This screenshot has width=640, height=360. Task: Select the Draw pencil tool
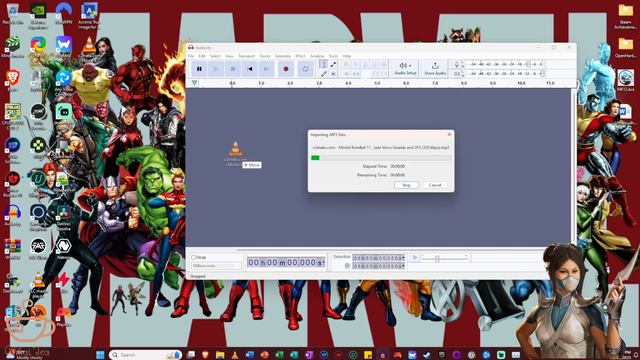(324, 74)
